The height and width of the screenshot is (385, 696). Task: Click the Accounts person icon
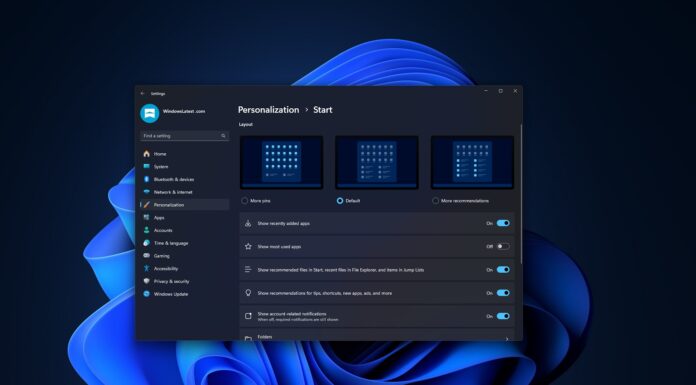tap(146, 230)
